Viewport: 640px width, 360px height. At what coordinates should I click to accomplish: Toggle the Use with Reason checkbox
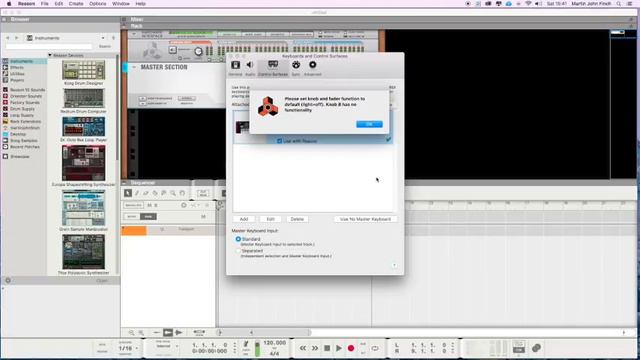point(280,141)
